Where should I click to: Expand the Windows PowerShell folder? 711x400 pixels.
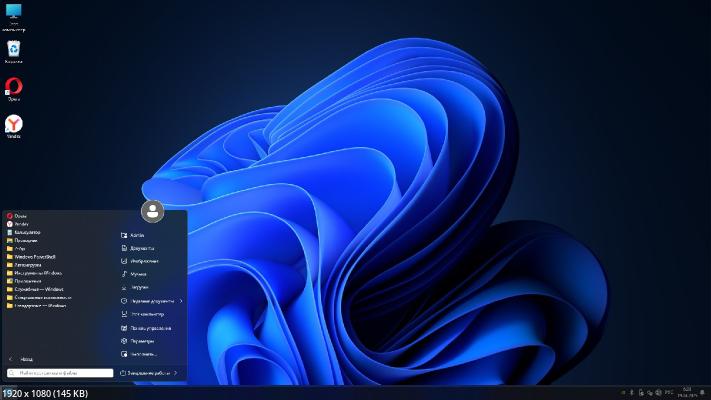coord(31,257)
